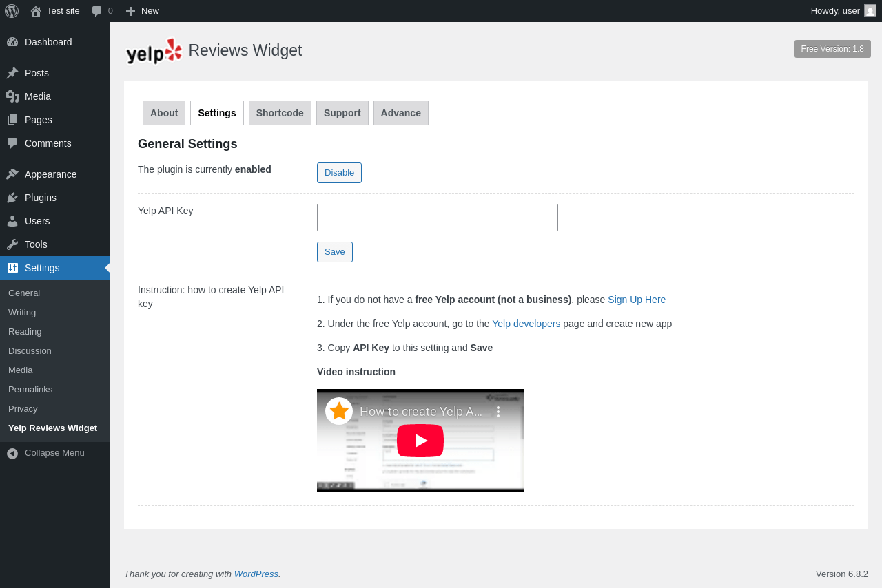Open the Yelp developers link
882x588 pixels.
(x=526, y=324)
